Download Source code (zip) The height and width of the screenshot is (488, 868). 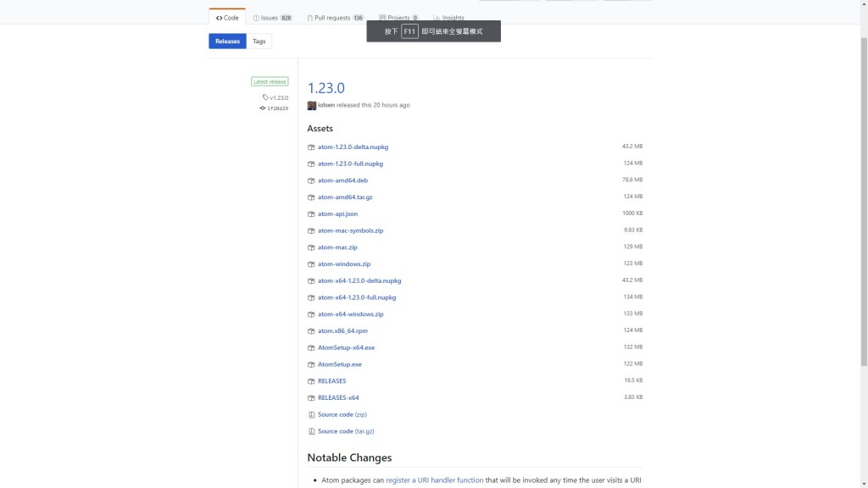[x=342, y=414]
